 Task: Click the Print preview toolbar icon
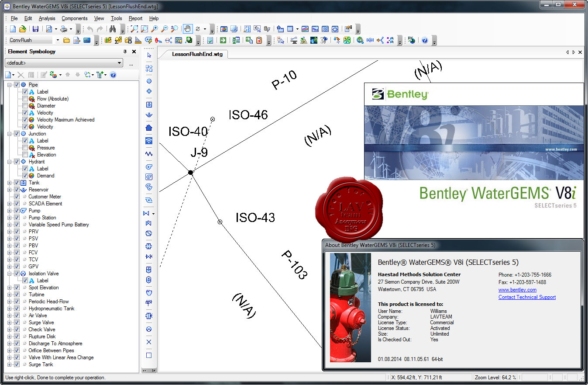point(49,29)
